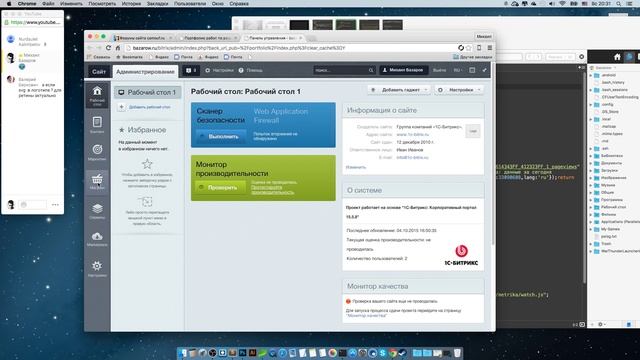
Task: Click the Chrome reload button
Action: click(x=108, y=48)
